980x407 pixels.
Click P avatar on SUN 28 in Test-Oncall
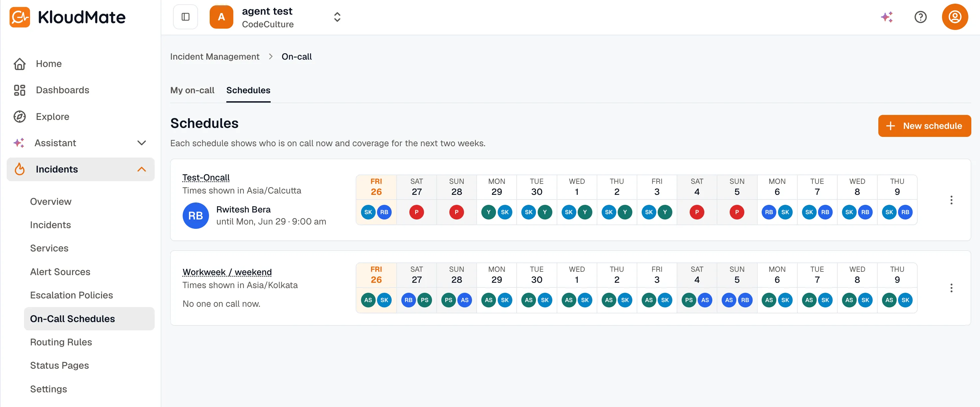click(457, 212)
